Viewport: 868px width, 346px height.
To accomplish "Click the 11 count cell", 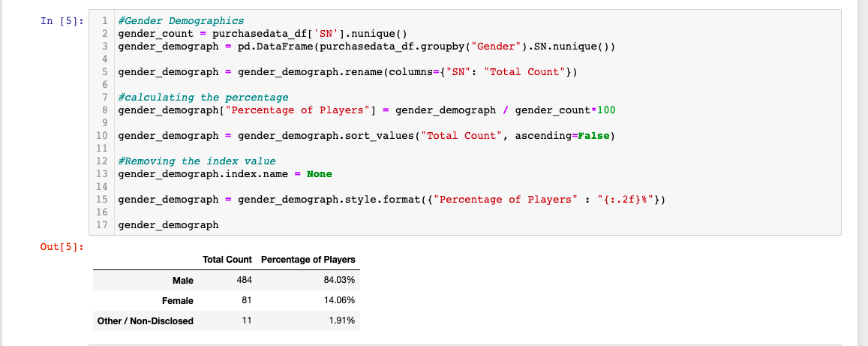I will [247, 320].
